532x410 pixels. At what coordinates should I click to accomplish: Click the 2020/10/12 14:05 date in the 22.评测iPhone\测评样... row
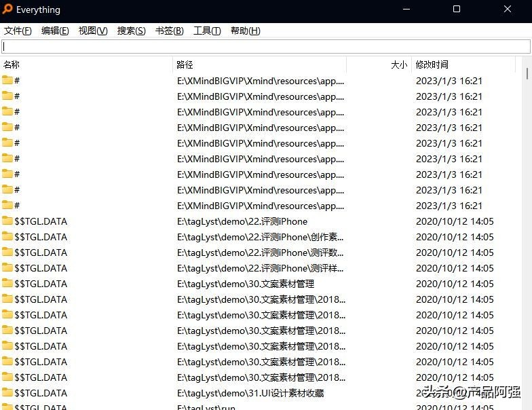[x=455, y=268]
